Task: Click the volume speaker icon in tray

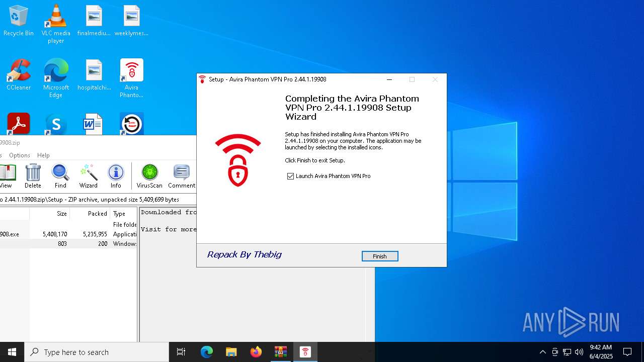Action: click(579, 352)
